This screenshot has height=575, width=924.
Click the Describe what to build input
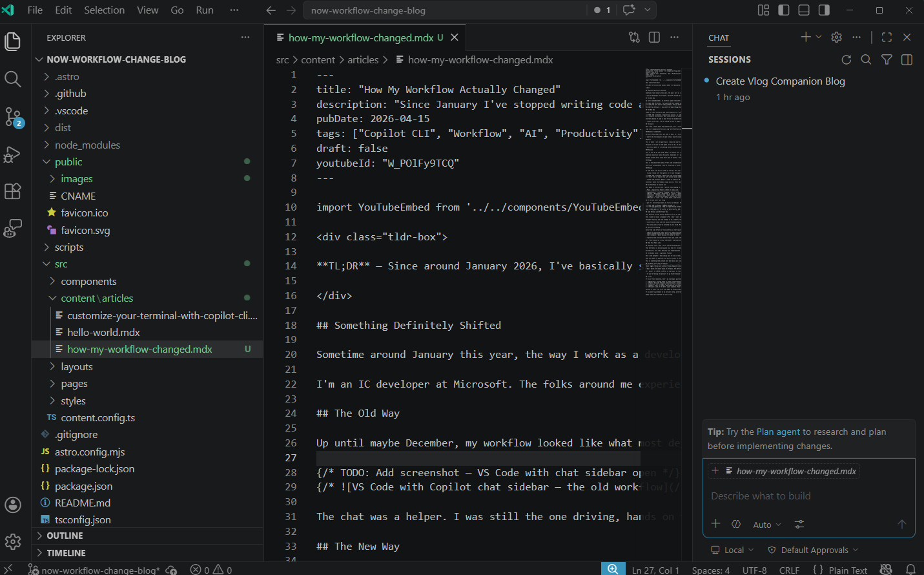[x=808, y=496]
